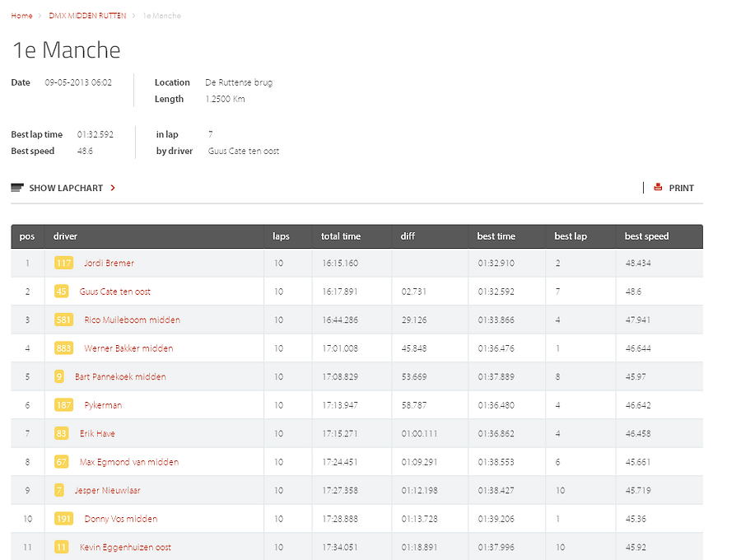Image resolution: width=741 pixels, height=560 pixels.
Task: Go to Home in the breadcrumb
Action: point(21,16)
